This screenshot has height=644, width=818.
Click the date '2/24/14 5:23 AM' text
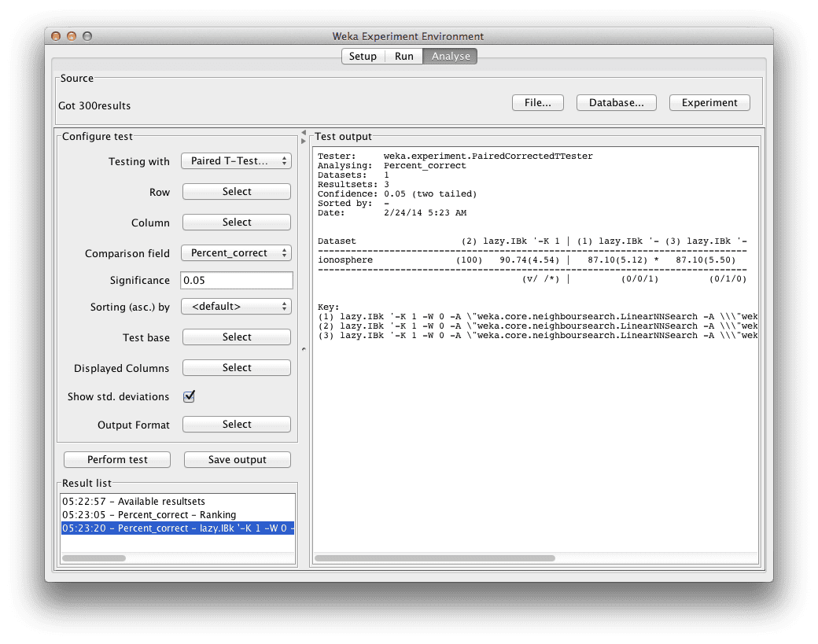tap(426, 213)
